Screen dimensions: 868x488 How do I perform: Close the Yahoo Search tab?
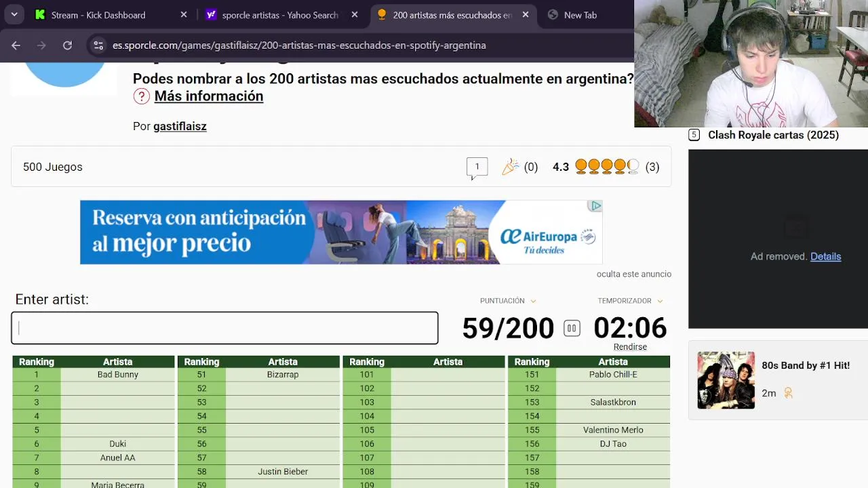pos(355,15)
